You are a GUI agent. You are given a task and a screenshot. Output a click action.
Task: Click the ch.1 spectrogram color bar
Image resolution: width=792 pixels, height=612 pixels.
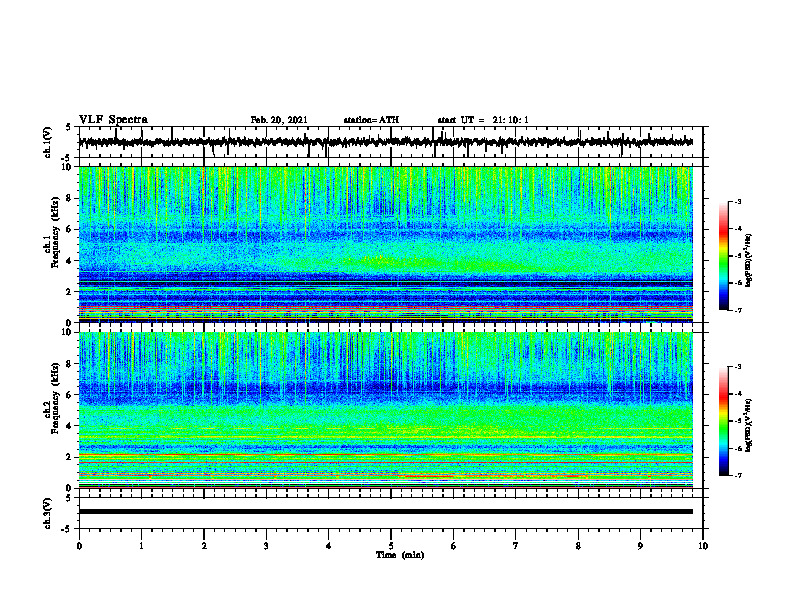point(724,256)
